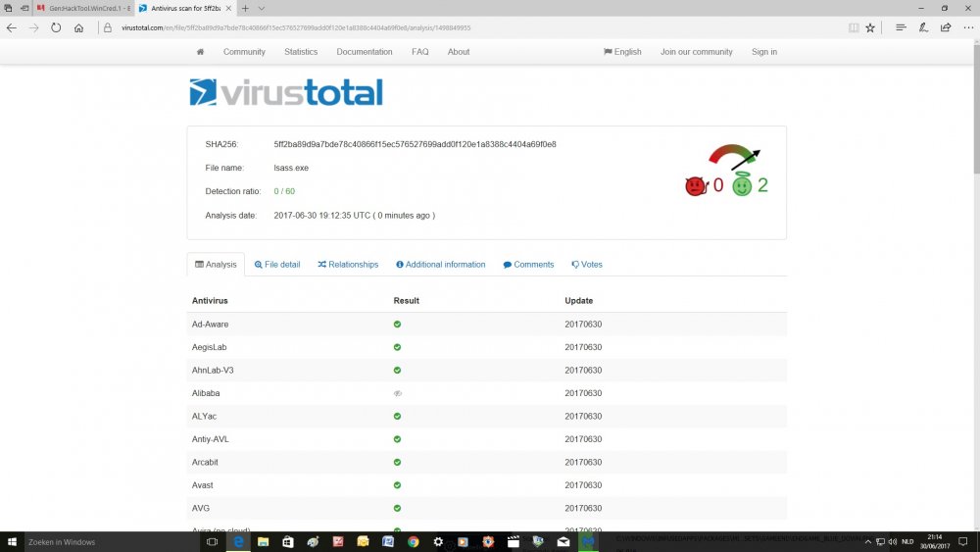Screen dimensions: 980x552
Task: Switch to the Relationships tab
Action: click(348, 265)
